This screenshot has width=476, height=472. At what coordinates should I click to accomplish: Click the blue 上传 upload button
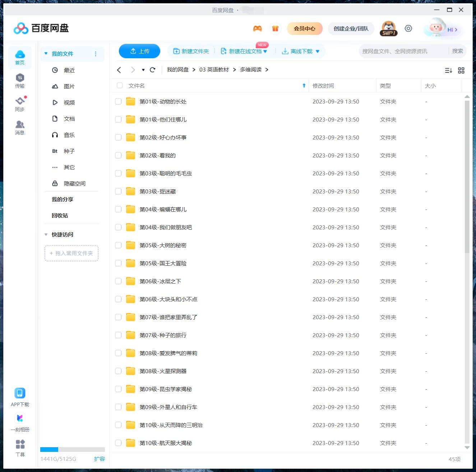139,51
